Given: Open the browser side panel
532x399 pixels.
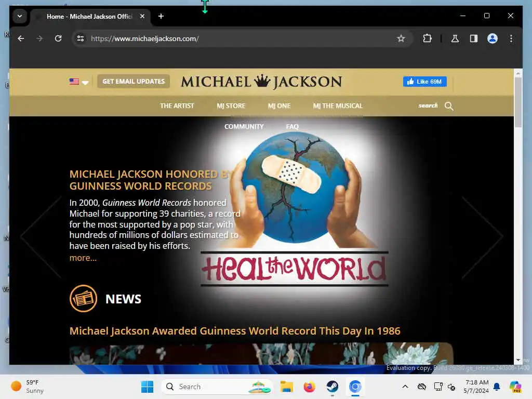Looking at the screenshot, I should (474, 38).
